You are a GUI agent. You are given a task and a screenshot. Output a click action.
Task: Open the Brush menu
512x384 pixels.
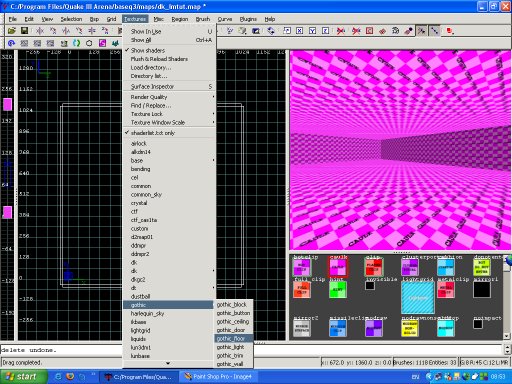click(203, 19)
